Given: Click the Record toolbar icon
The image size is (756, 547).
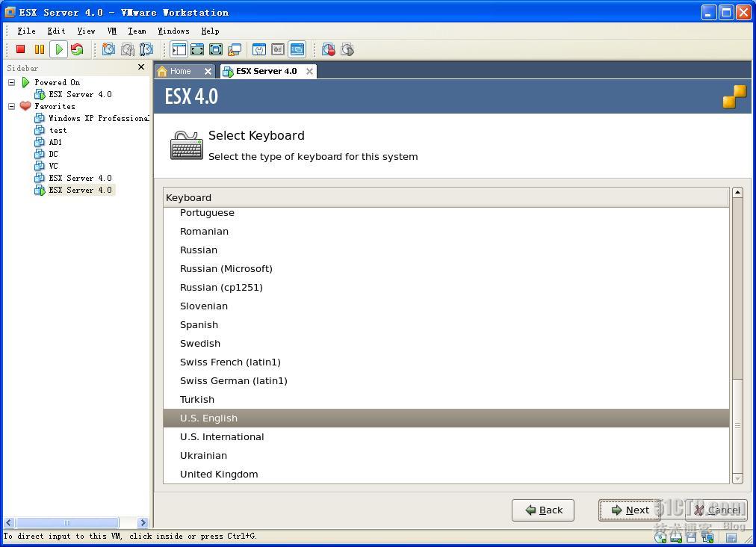Looking at the screenshot, I should [x=329, y=49].
